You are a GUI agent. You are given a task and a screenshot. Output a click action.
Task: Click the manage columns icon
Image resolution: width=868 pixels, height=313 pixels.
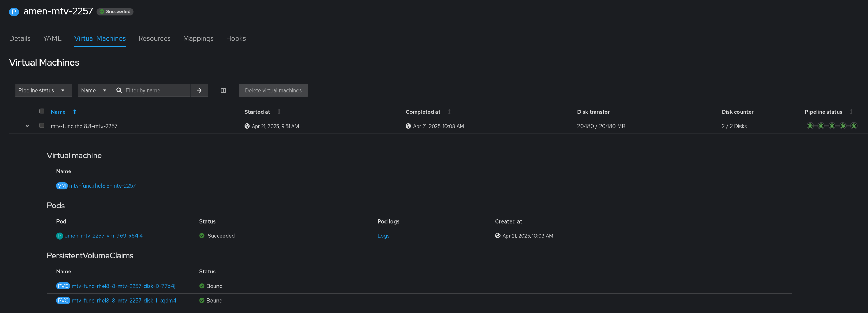pyautogui.click(x=223, y=90)
